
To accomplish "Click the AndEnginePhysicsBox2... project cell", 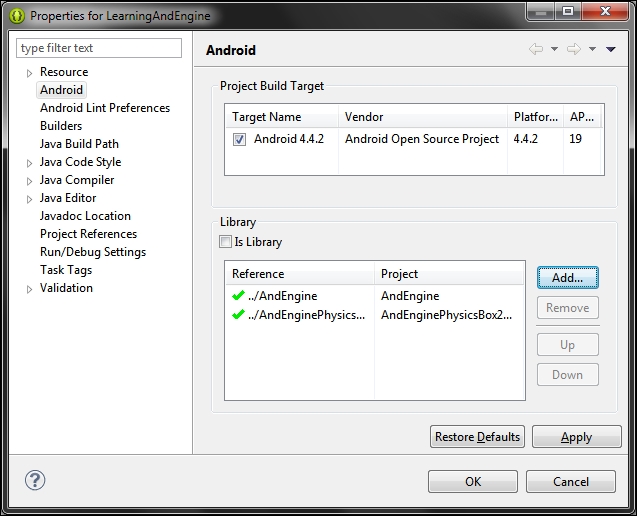I will point(446,315).
